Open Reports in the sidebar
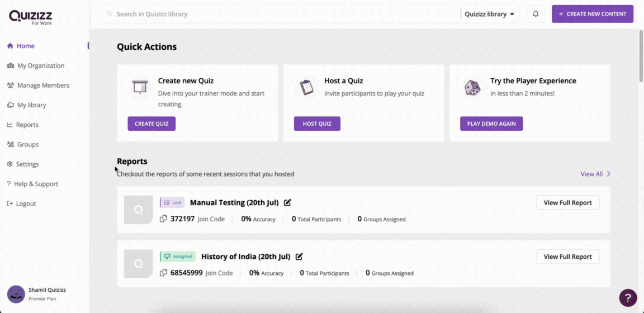This screenshot has width=644, height=313. point(22,125)
